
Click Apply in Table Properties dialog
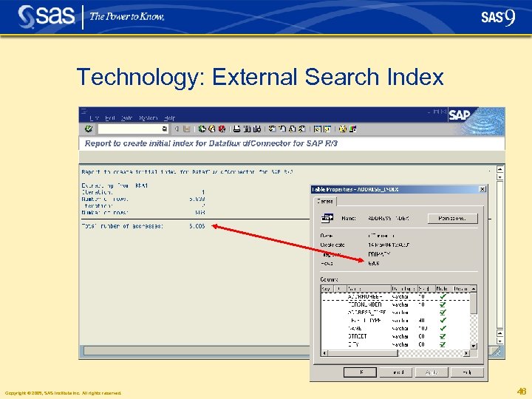tap(432, 372)
